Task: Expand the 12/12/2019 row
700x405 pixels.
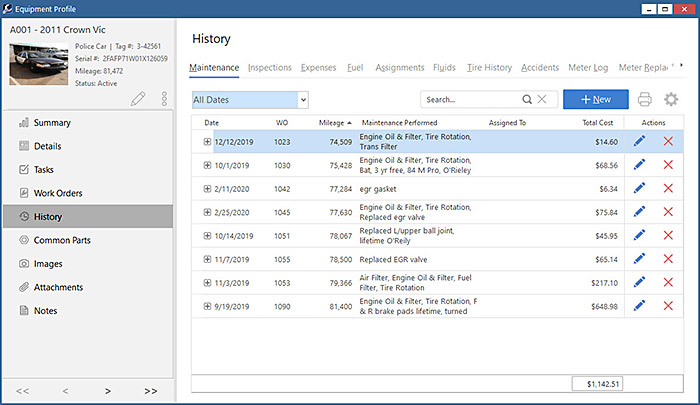Action: pos(207,142)
